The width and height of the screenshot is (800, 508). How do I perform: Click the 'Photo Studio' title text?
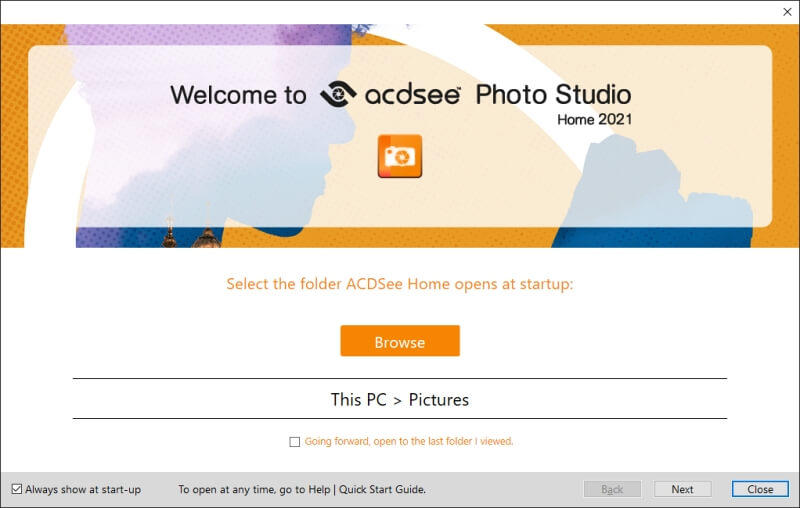554,95
